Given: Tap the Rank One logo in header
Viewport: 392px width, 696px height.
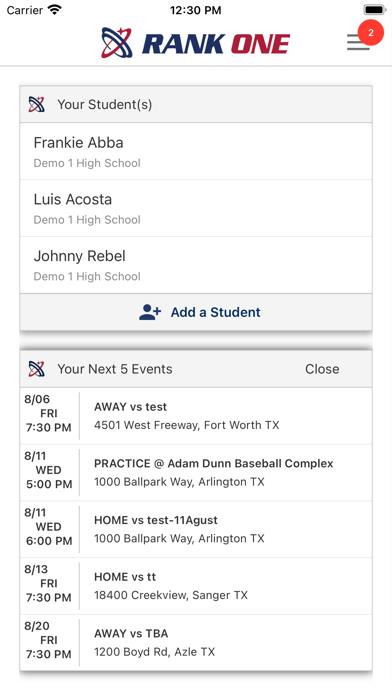Looking at the screenshot, I should pos(195,43).
